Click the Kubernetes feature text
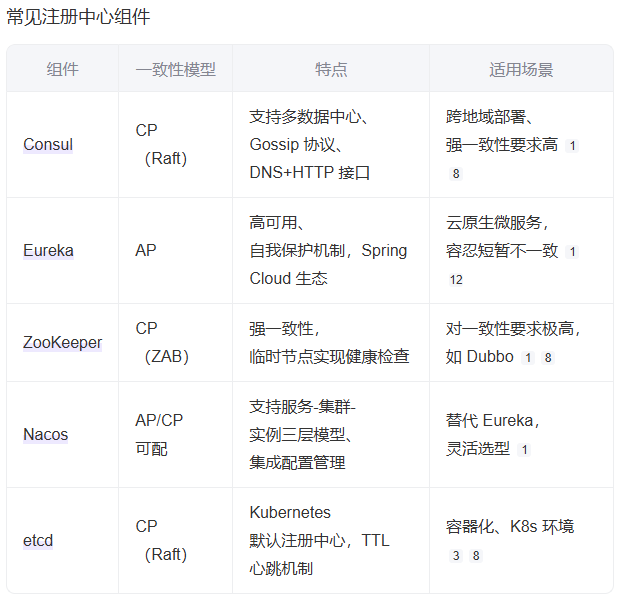This screenshot has width=622, height=599. tap(290, 513)
